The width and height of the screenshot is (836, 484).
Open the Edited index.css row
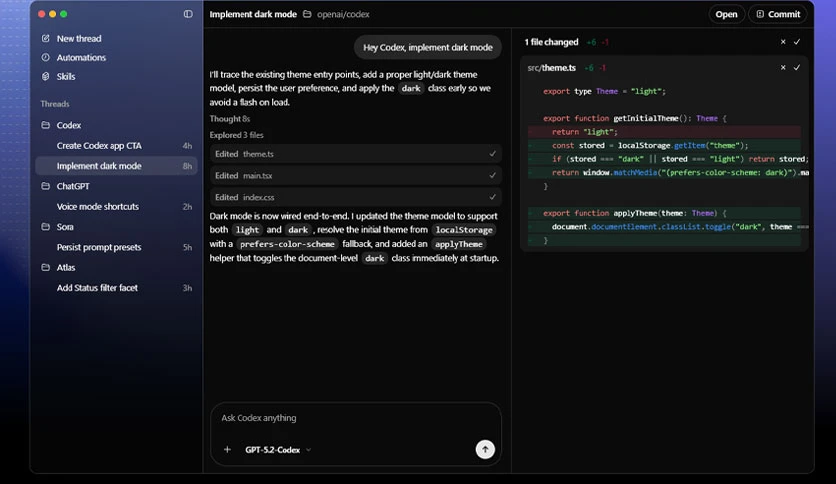(x=355, y=197)
